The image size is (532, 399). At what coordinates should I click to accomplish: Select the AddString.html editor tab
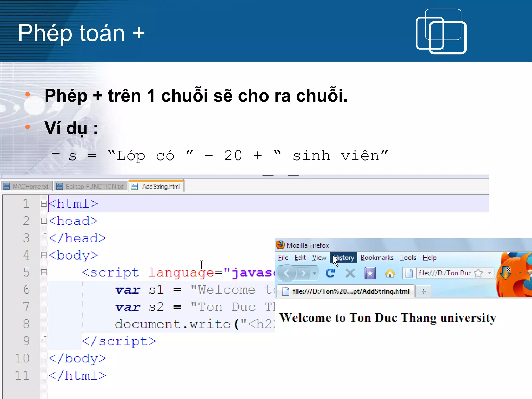click(156, 186)
